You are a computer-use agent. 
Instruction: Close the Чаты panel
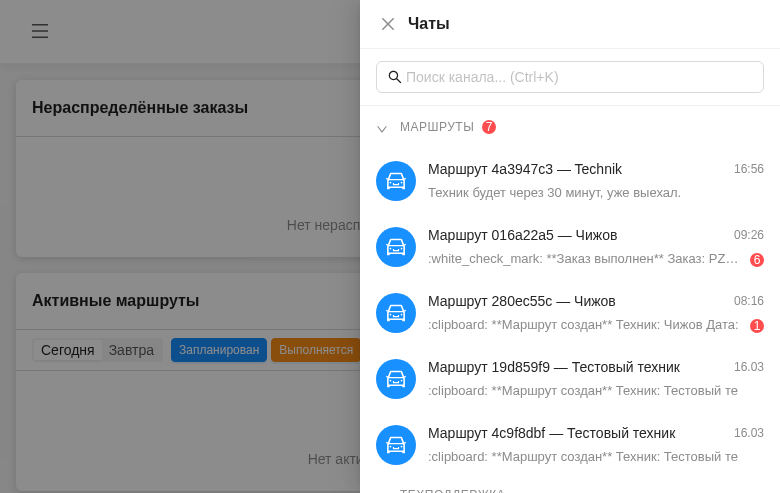click(388, 24)
